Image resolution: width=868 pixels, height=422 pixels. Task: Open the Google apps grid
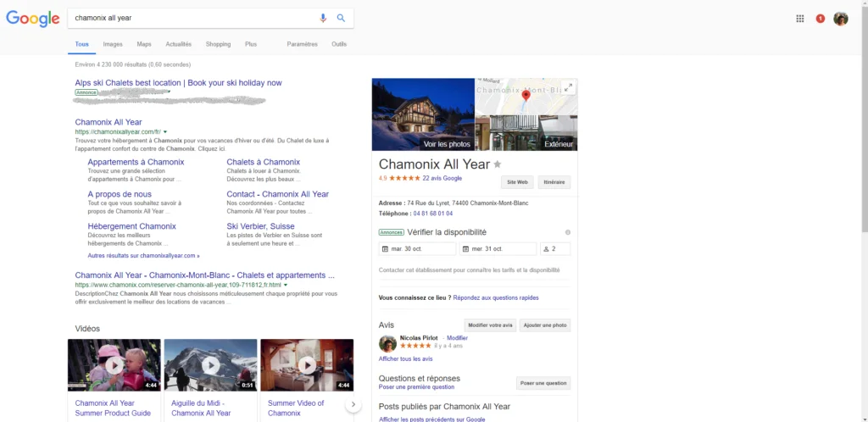(800, 19)
